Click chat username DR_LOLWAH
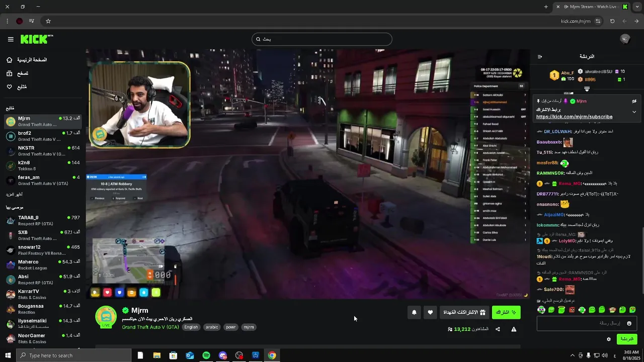This screenshot has height=362, width=644. (x=557, y=132)
